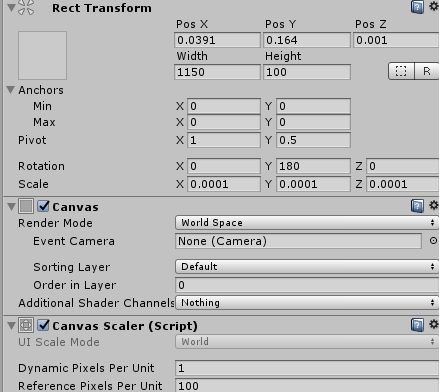Open Additional Shader Channels dropdown
The height and width of the screenshot is (392, 439).
307,303
